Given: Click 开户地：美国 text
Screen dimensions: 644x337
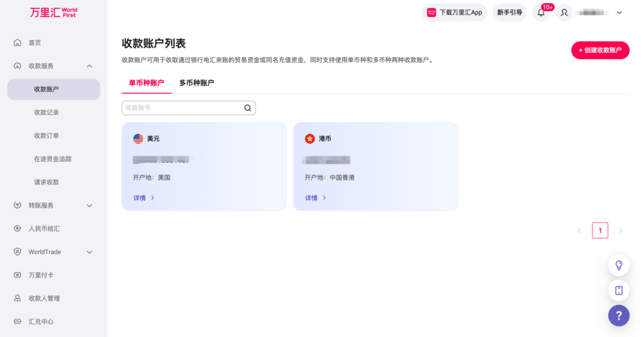Looking at the screenshot, I should tap(152, 178).
